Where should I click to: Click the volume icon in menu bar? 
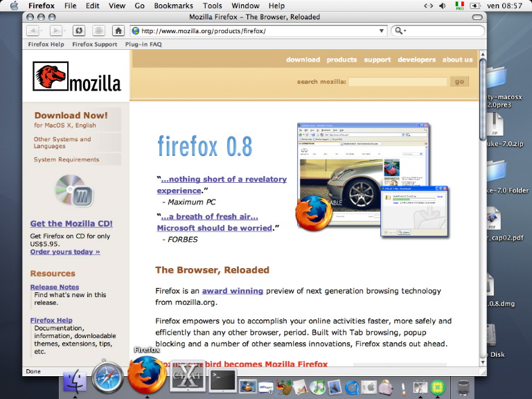[443, 6]
